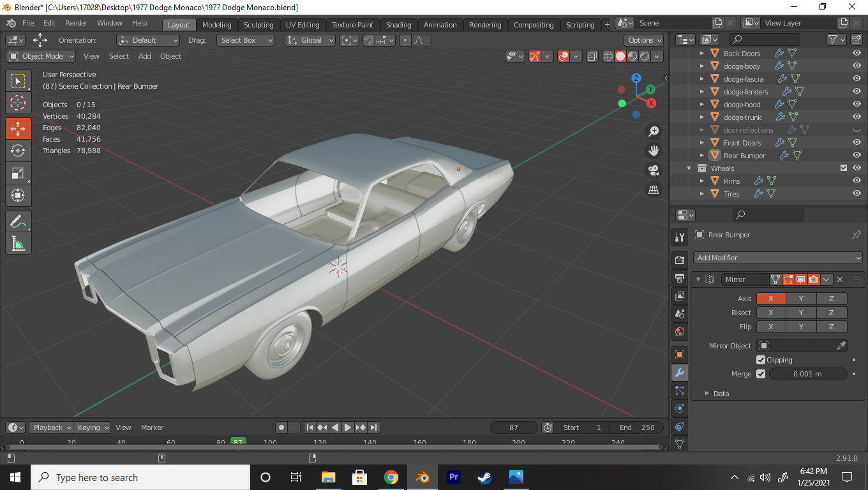Enable the Y mirror axis button
868x490 pixels.
click(x=801, y=299)
